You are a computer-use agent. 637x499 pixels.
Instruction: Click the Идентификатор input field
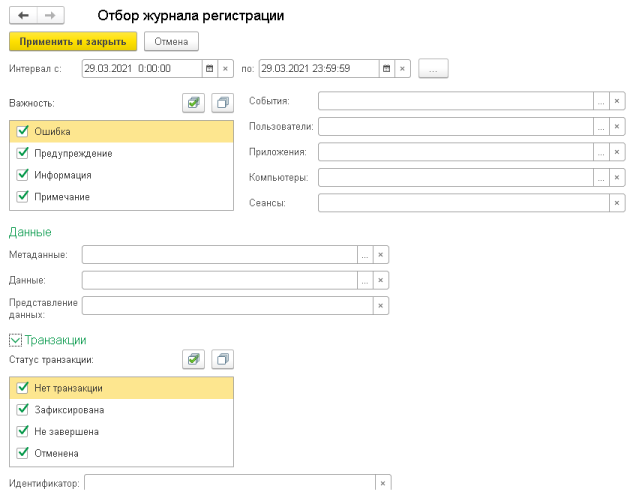point(230,483)
